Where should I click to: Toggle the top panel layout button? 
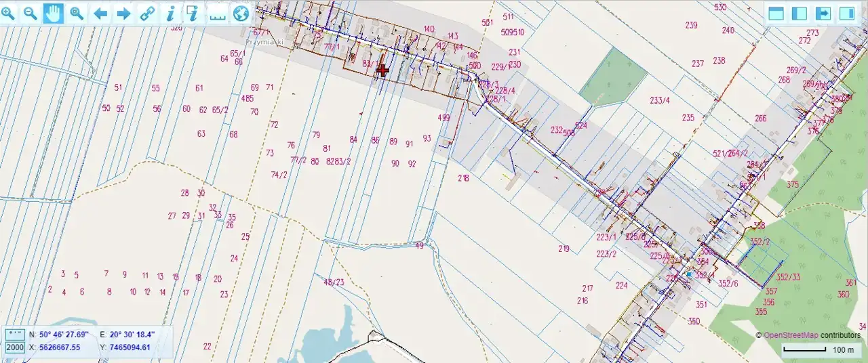pos(776,14)
